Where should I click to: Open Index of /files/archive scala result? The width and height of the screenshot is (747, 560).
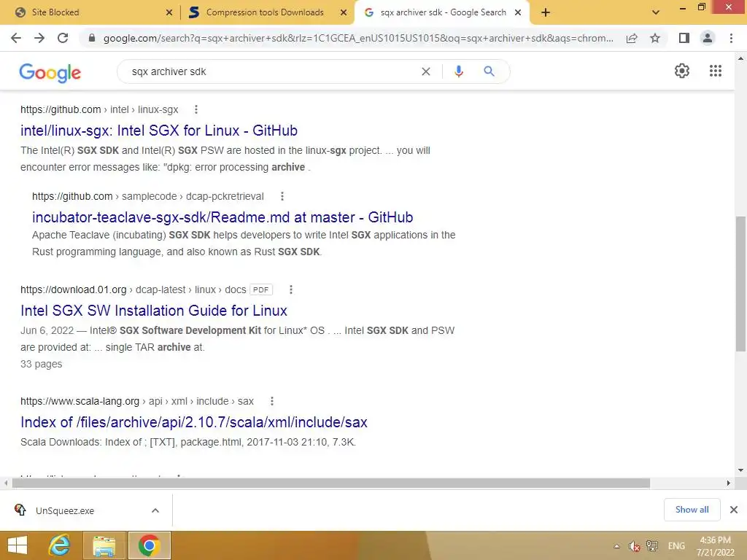pos(194,422)
